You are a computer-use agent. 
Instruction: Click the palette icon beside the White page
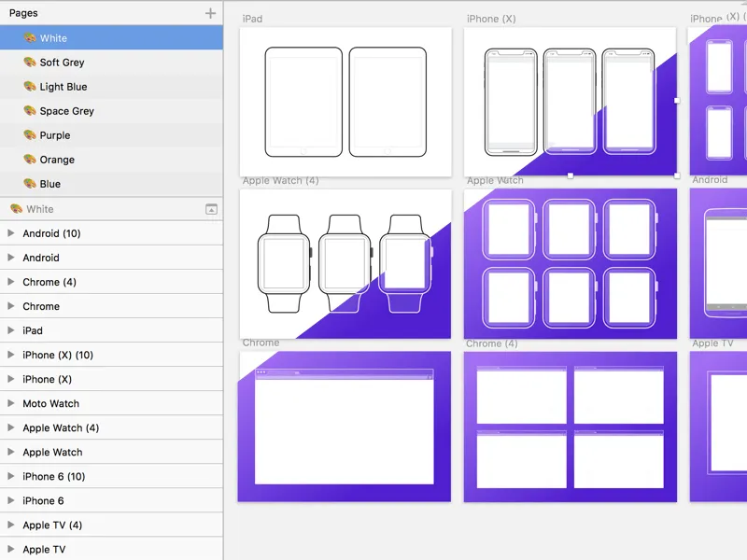29,38
